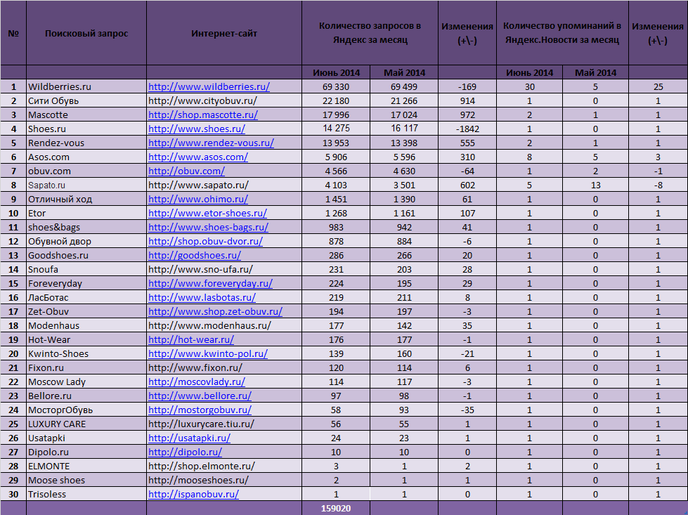Open the foreveryday.ru hyperlink

pos(210,283)
